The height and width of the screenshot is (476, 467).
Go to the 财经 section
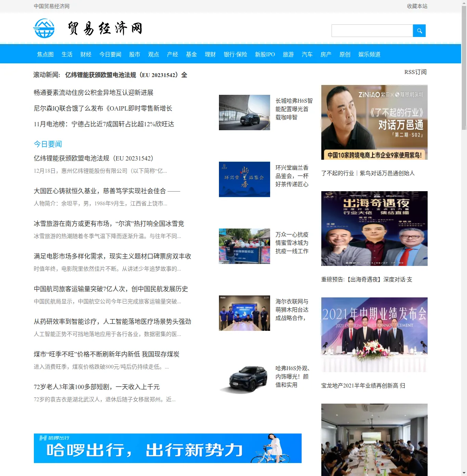pyautogui.click(x=86, y=54)
